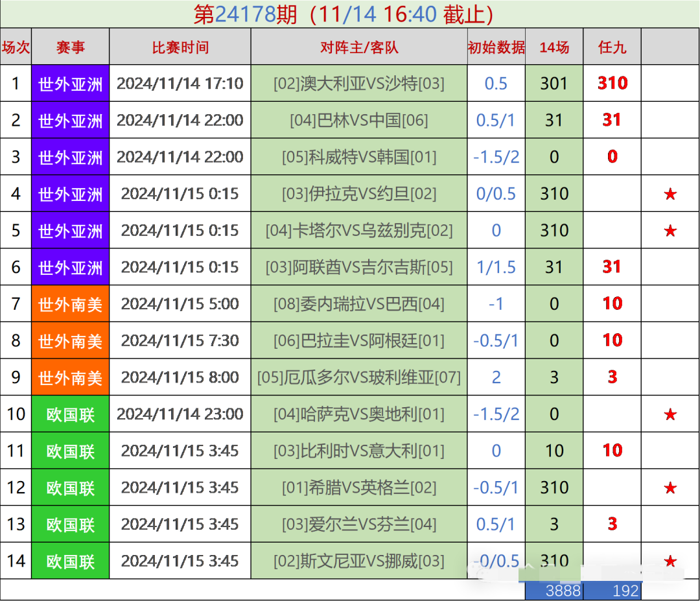Select the 14场 column header

(x=554, y=46)
